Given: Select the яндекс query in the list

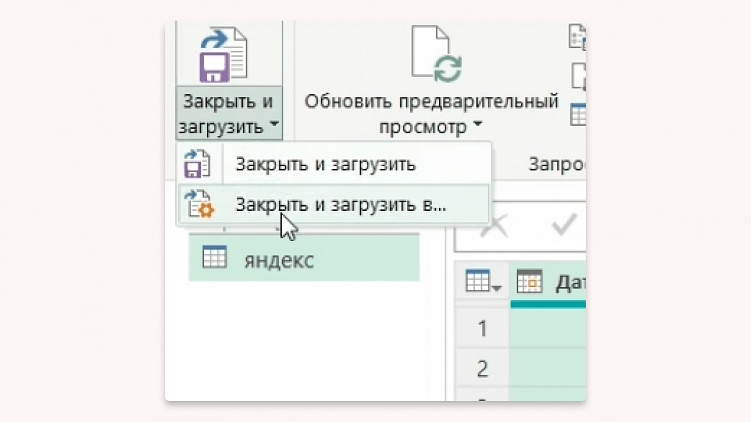Looking at the screenshot, I should click(304, 258).
